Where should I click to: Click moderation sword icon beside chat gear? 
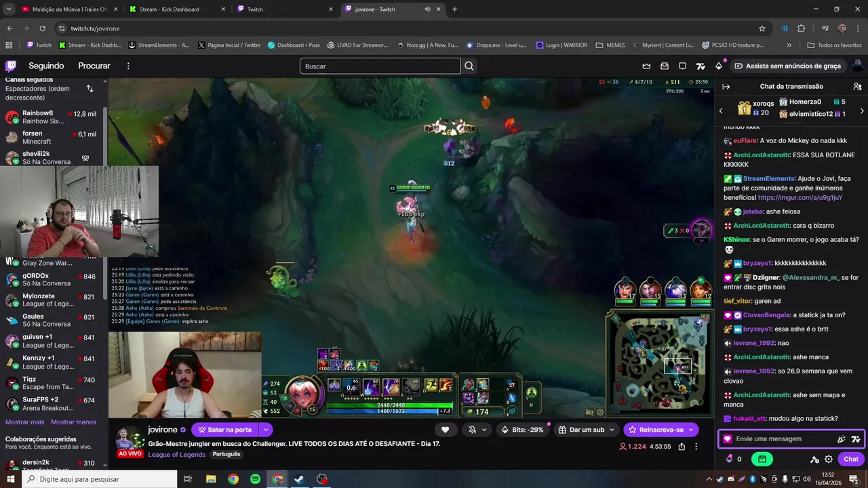click(x=814, y=459)
